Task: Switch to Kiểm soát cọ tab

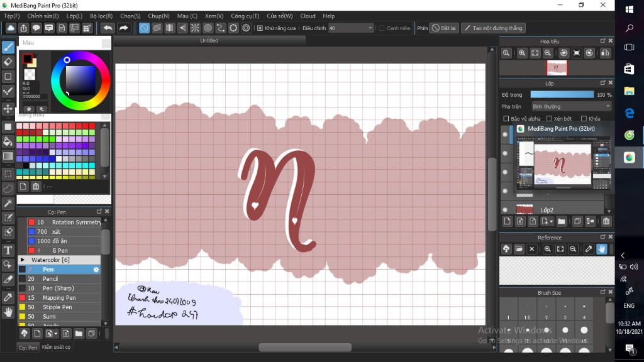Action: click(x=56, y=347)
